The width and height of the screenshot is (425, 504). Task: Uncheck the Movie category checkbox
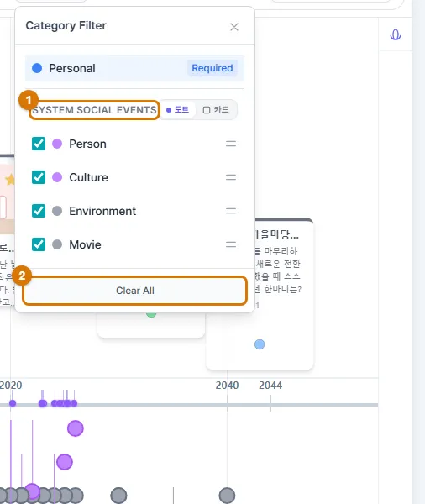[x=39, y=244]
